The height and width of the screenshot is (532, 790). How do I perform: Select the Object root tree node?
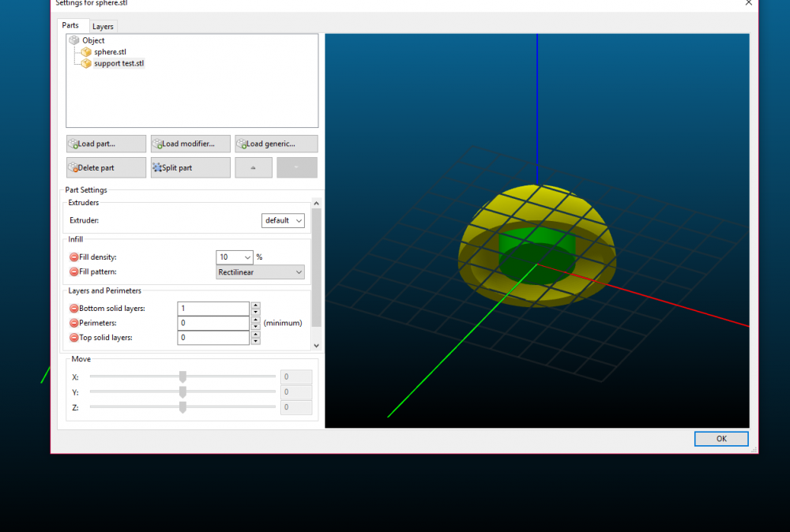(93, 40)
